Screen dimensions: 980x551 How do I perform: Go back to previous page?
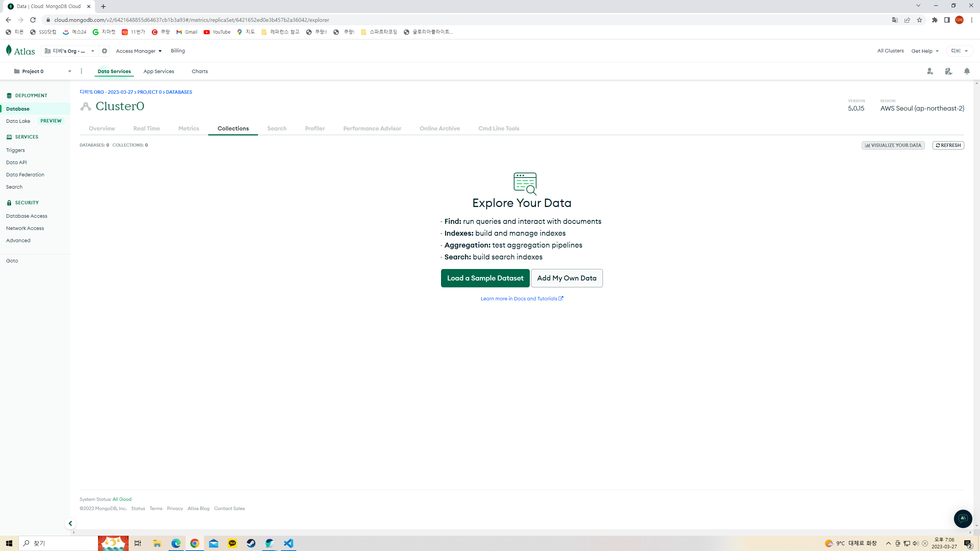point(8,20)
